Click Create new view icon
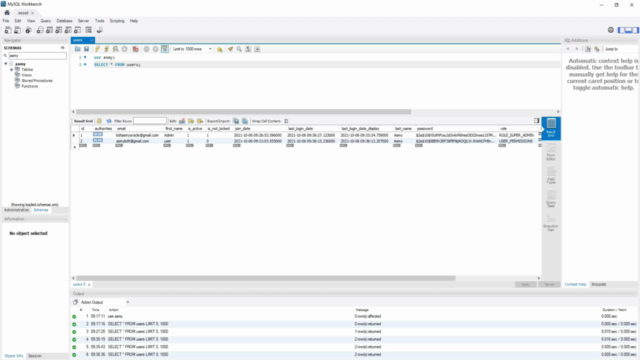Screen dimensions: 640x360 click(59, 30)
